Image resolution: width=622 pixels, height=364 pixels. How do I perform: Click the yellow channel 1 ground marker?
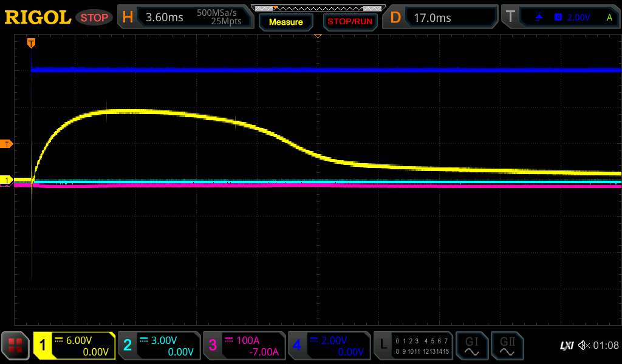tap(7, 180)
